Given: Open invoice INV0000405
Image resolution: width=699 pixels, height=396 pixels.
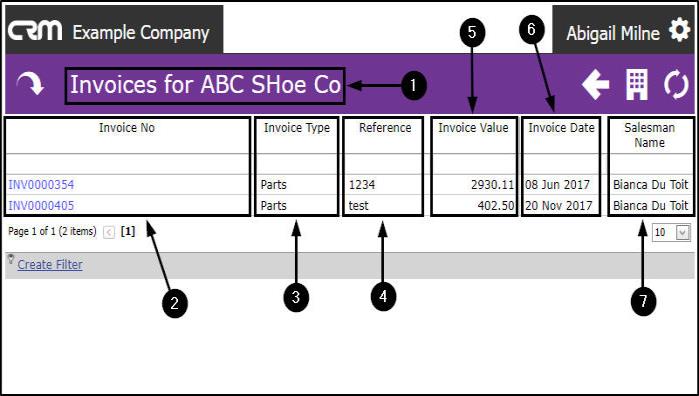Looking at the screenshot, I should [x=41, y=206].
